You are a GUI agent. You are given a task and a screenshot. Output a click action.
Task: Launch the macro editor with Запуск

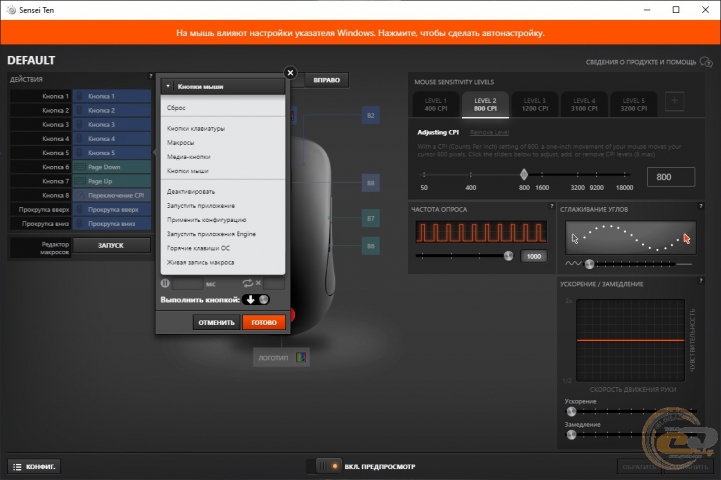111,246
